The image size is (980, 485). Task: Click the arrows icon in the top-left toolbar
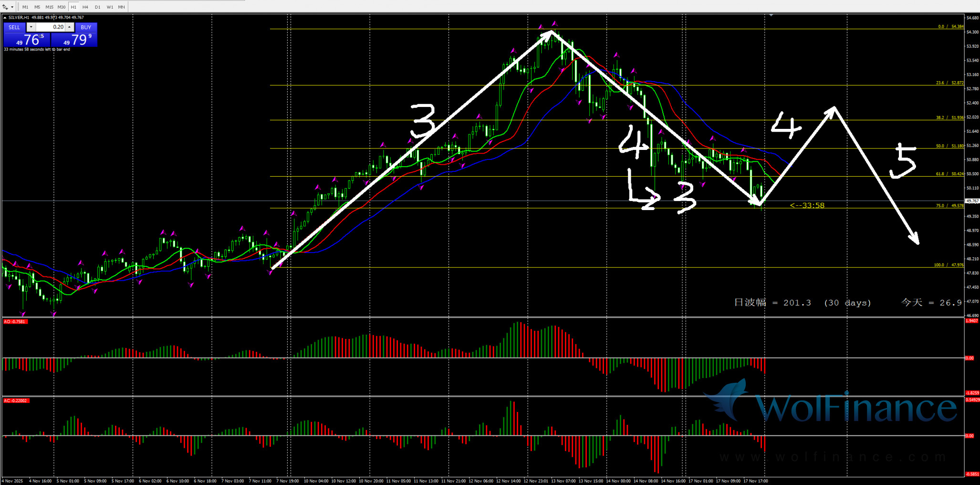(x=5, y=7)
